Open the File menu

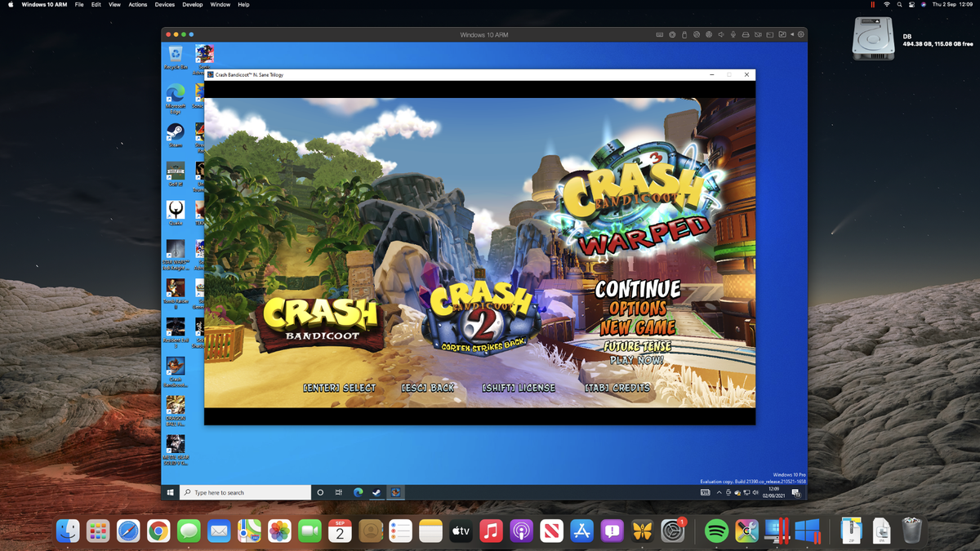79,5
